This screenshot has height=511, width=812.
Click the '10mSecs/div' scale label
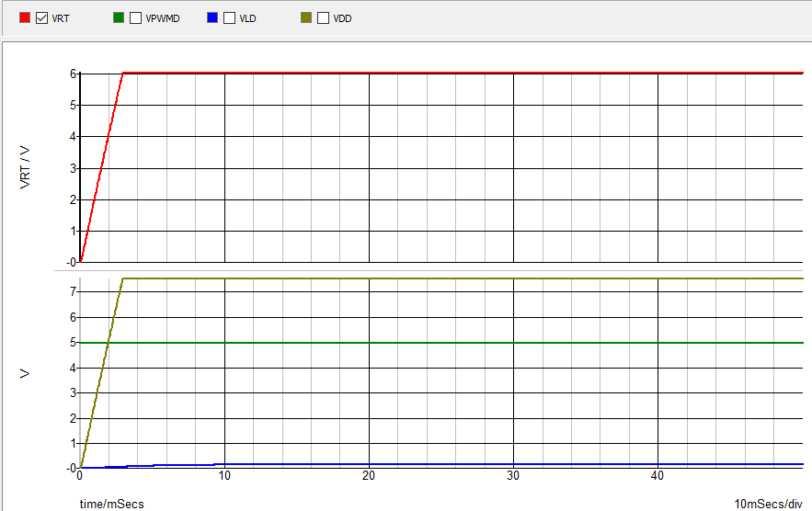point(768,504)
